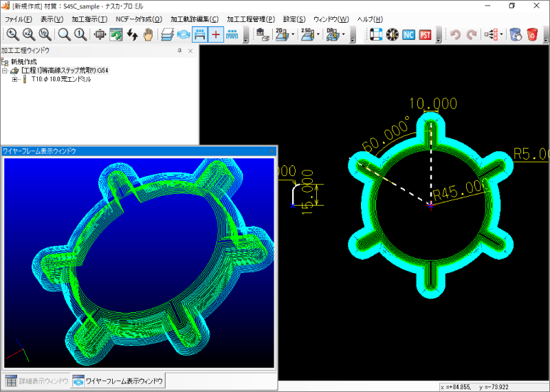Activate the hand pan tool

pos(148,34)
